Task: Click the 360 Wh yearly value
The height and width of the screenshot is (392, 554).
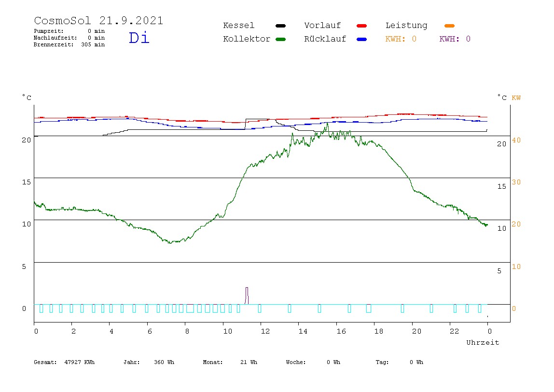Action: click(164, 362)
